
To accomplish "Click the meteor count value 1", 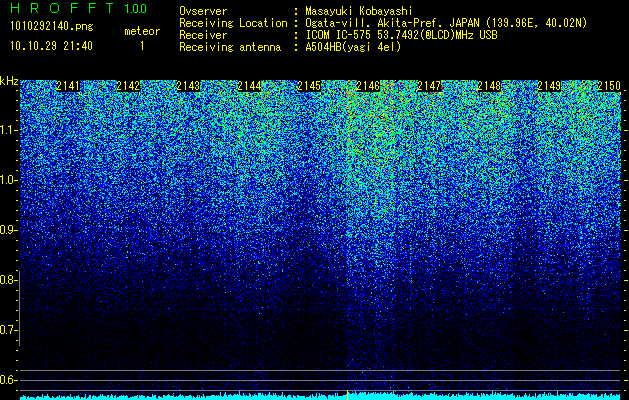I will tap(142, 46).
